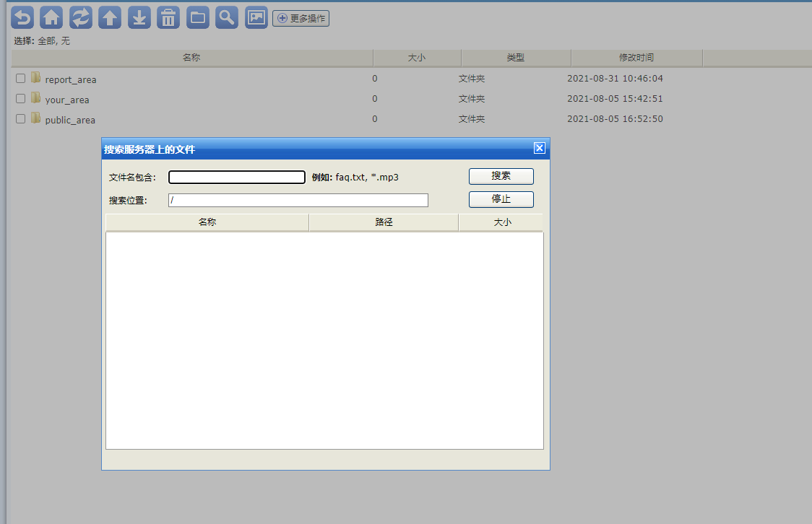This screenshot has height=524, width=812.
Task: Refresh the file list
Action: coord(81,17)
